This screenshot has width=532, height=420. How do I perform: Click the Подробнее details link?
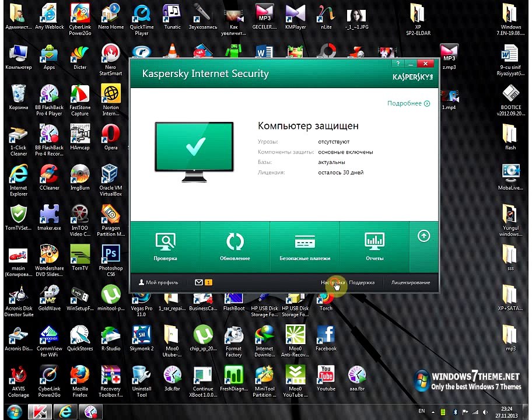[x=408, y=103]
